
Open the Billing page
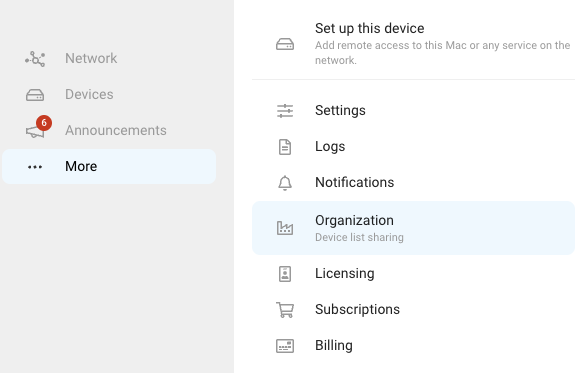[x=413, y=346]
